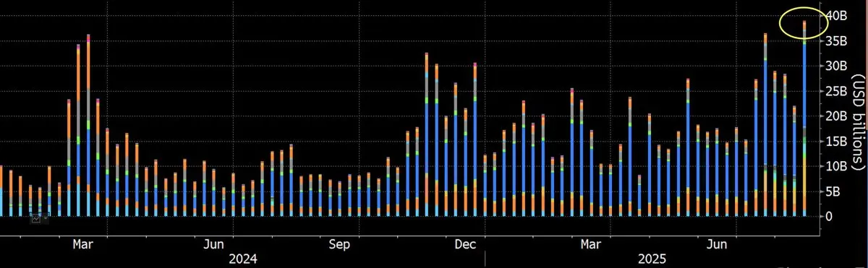
Task: Click the 5B y-axis label
Action: 833,191
